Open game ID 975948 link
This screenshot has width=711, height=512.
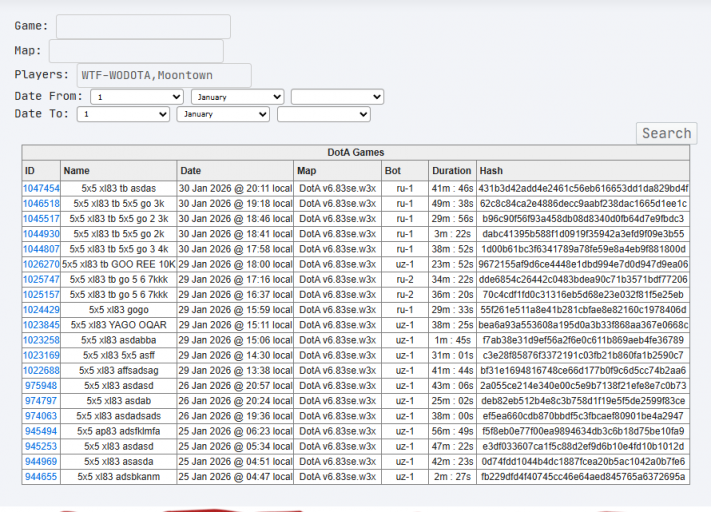[41, 386]
